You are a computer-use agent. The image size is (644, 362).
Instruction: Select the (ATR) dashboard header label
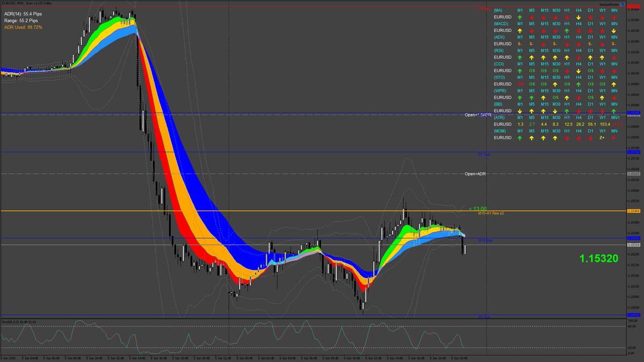pos(499,117)
